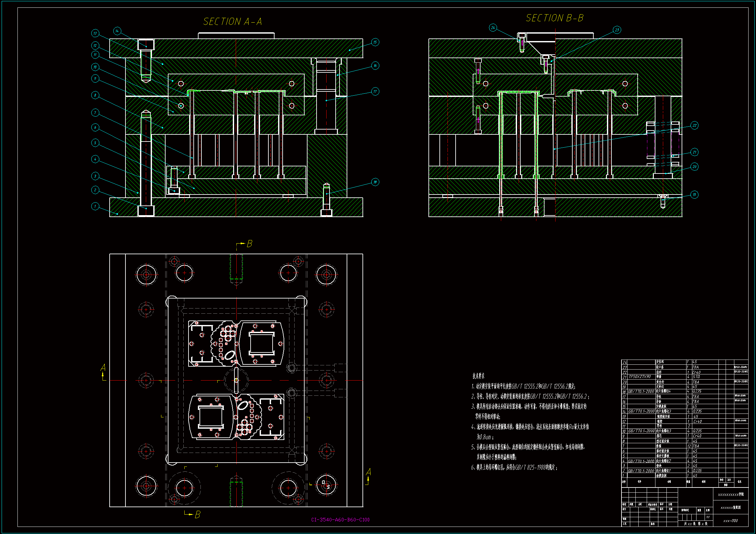Click part balloon number 22
756x534 pixels.
(695, 125)
